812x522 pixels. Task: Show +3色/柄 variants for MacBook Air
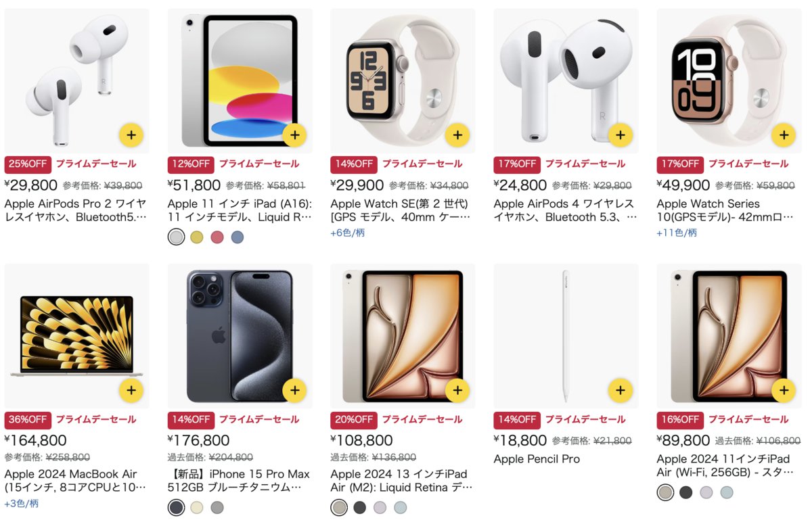pyautogui.click(x=22, y=503)
